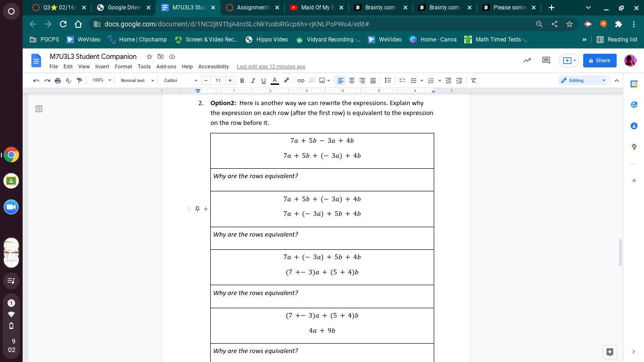Click the Redo icon in the toolbar
This screenshot has height=362, width=644.
(47, 81)
